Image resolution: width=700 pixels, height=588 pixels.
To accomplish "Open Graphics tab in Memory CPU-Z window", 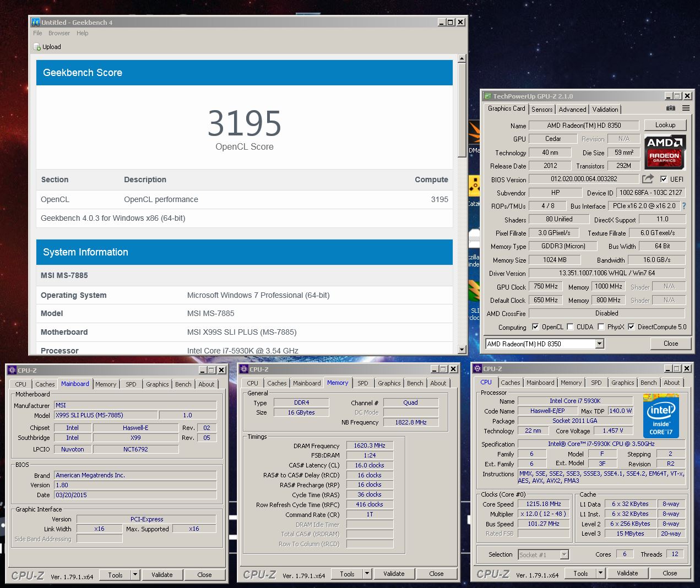I will pos(389,383).
